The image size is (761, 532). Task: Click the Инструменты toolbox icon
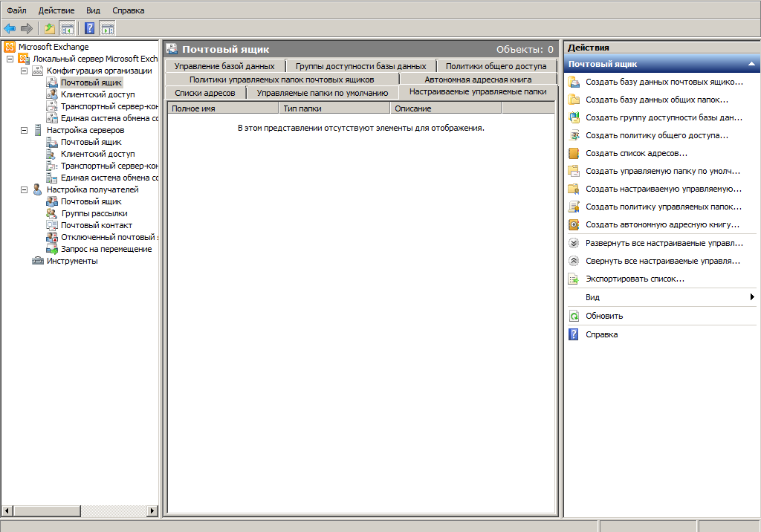pyautogui.click(x=37, y=261)
